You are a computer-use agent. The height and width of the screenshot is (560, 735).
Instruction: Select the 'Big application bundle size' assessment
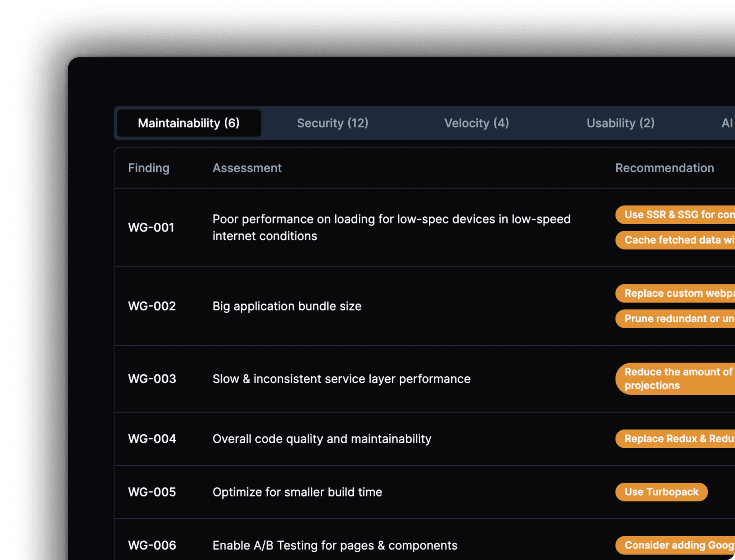tap(287, 306)
